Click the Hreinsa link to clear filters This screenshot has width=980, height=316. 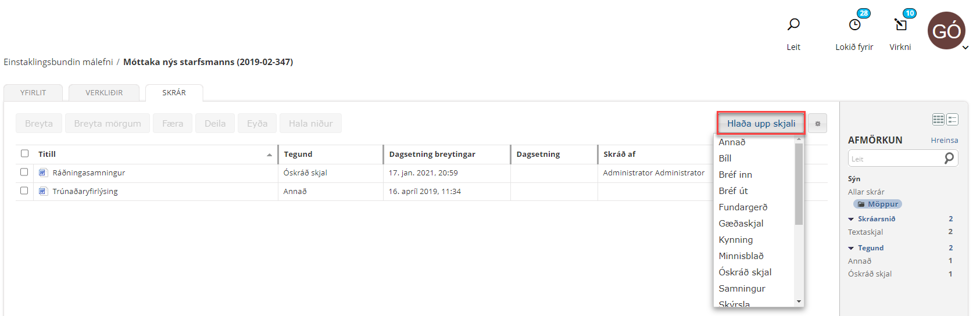click(x=944, y=141)
